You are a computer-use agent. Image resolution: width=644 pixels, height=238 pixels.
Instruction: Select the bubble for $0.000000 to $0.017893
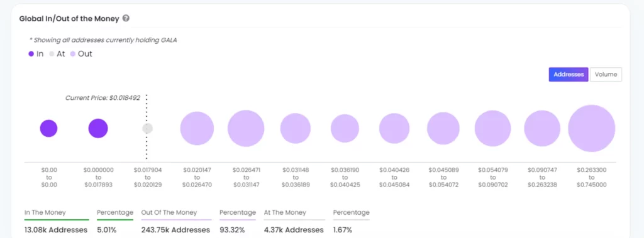coord(98,129)
